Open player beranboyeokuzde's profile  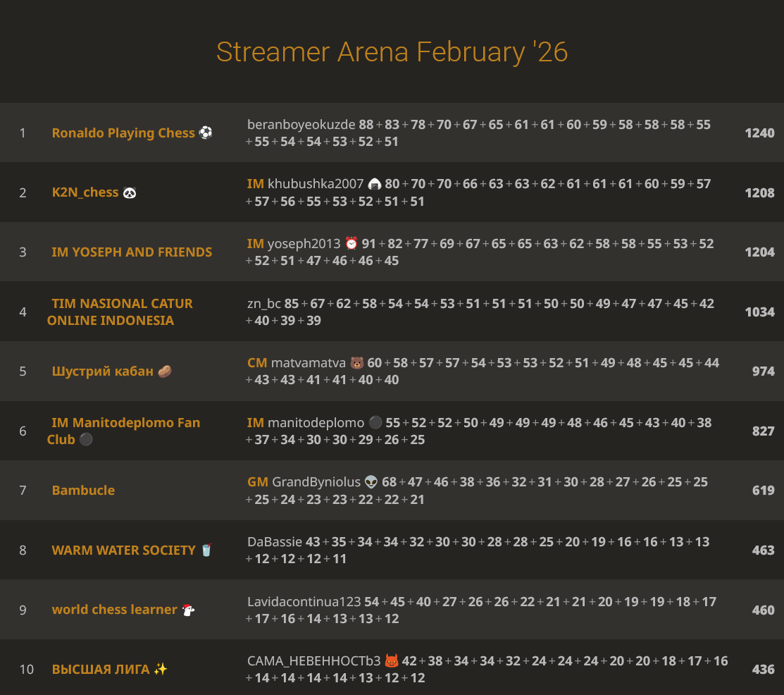point(301,125)
